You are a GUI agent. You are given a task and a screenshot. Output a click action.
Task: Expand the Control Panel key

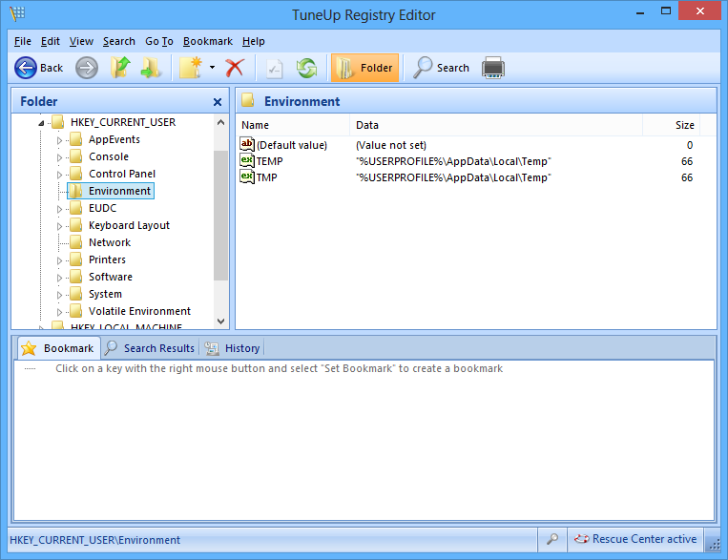pos(59,175)
